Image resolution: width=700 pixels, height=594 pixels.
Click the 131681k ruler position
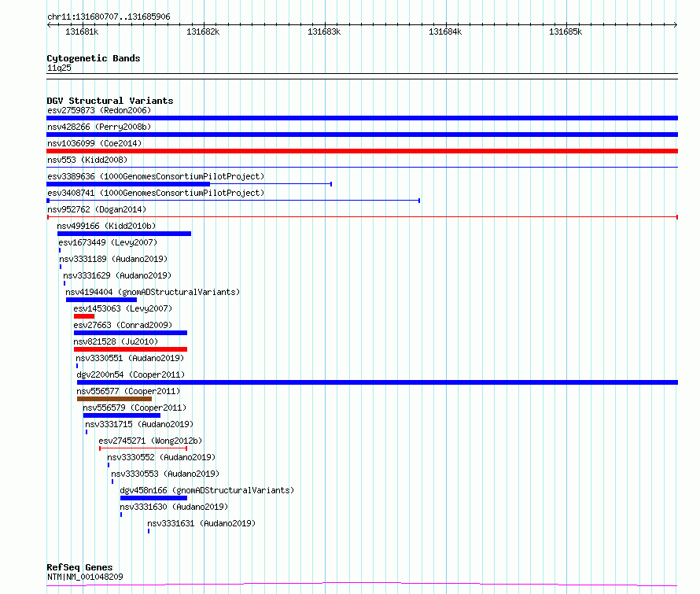tap(82, 31)
